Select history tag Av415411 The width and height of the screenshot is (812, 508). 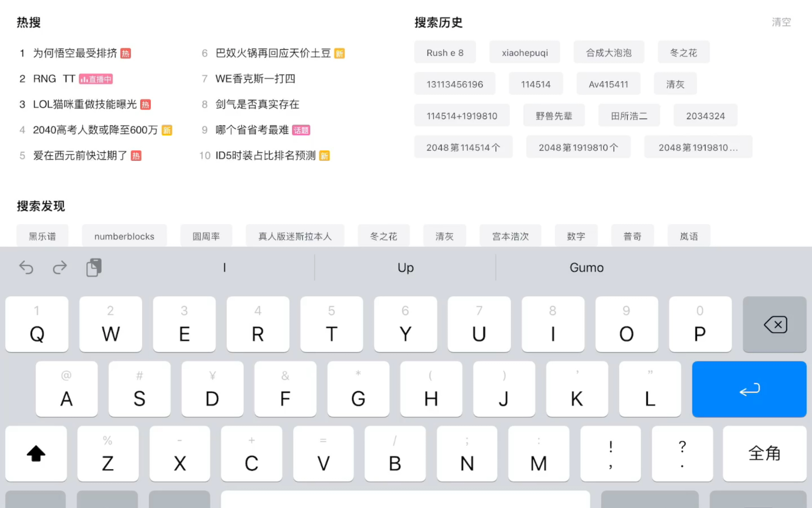point(608,84)
